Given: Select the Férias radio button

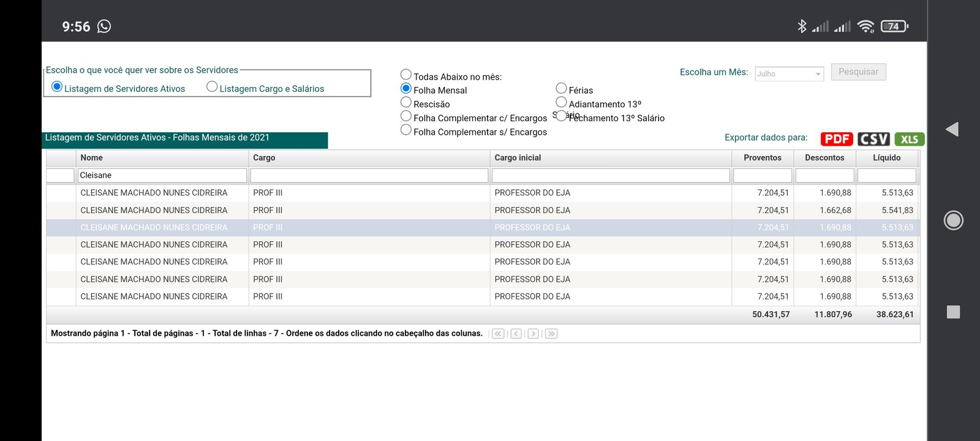Looking at the screenshot, I should [561, 88].
